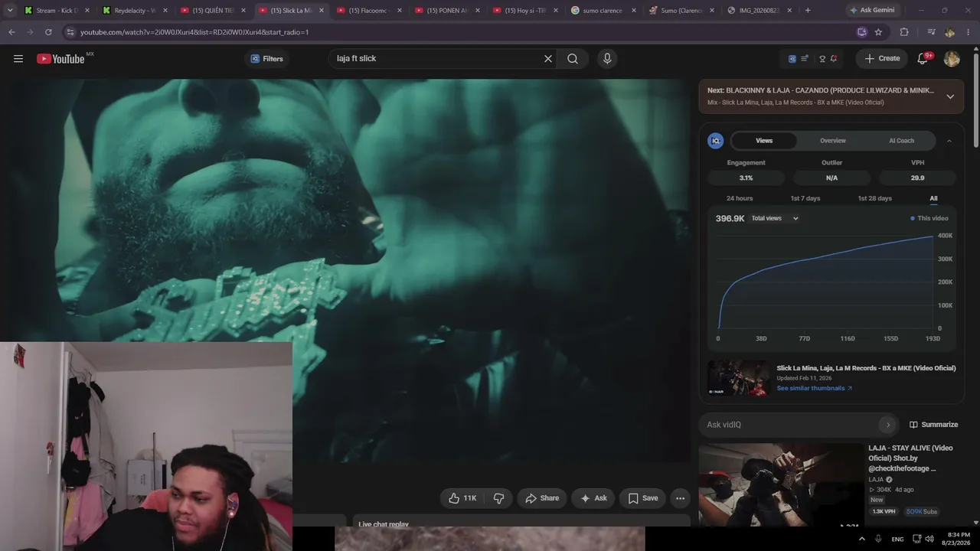Go to YouTube home via logo
Viewport: 980px width, 551px height.
pos(60,59)
